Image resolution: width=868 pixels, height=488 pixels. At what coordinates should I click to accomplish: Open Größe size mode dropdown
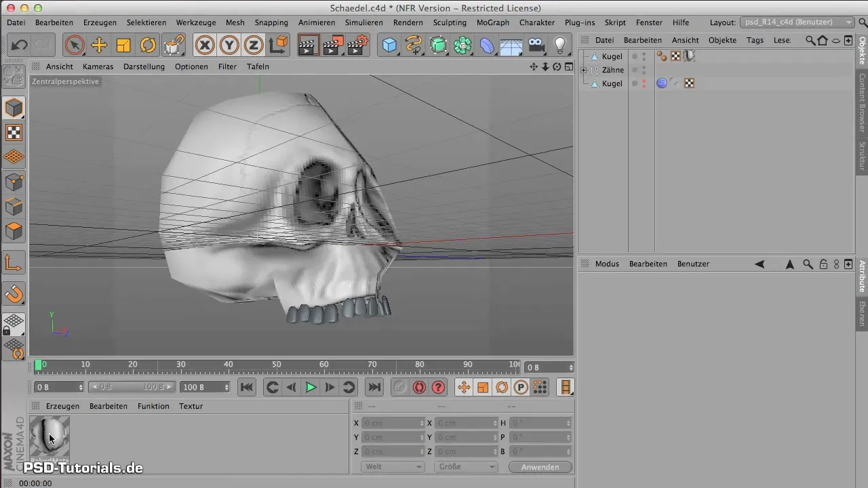[x=467, y=467]
